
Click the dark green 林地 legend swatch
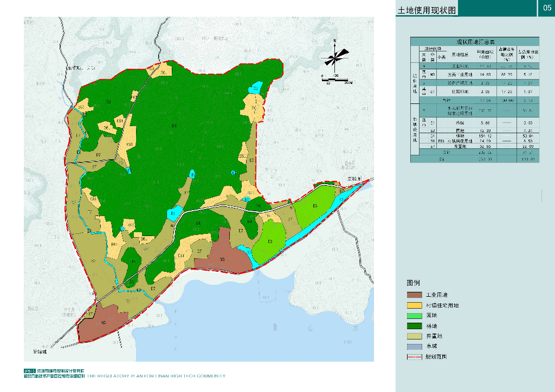click(415, 326)
